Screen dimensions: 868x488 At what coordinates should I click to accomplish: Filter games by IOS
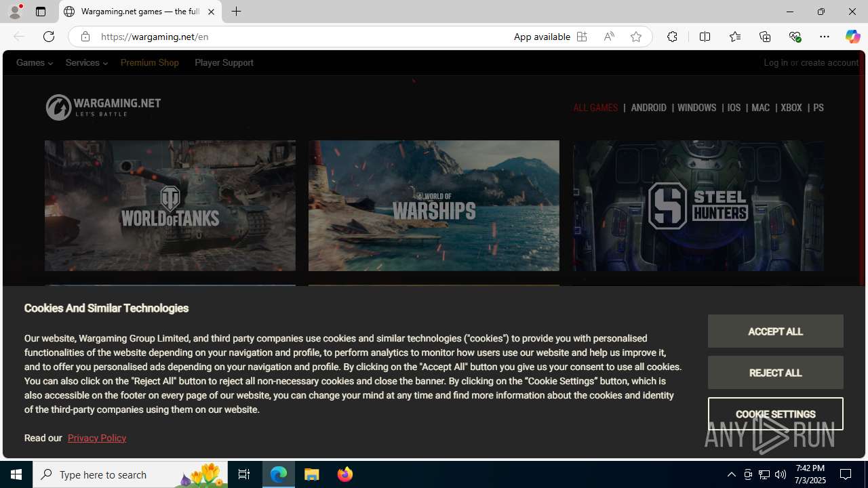coord(734,108)
